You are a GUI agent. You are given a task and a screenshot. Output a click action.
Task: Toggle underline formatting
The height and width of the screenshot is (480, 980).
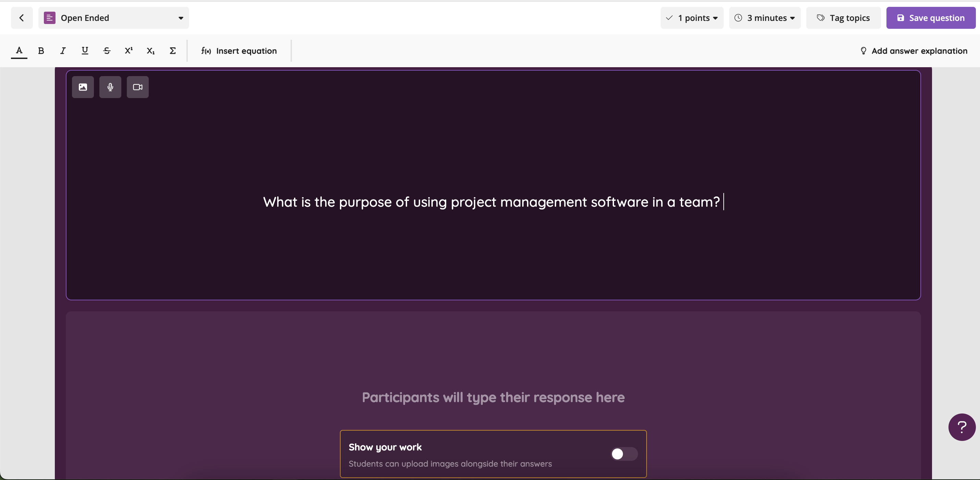(85, 51)
